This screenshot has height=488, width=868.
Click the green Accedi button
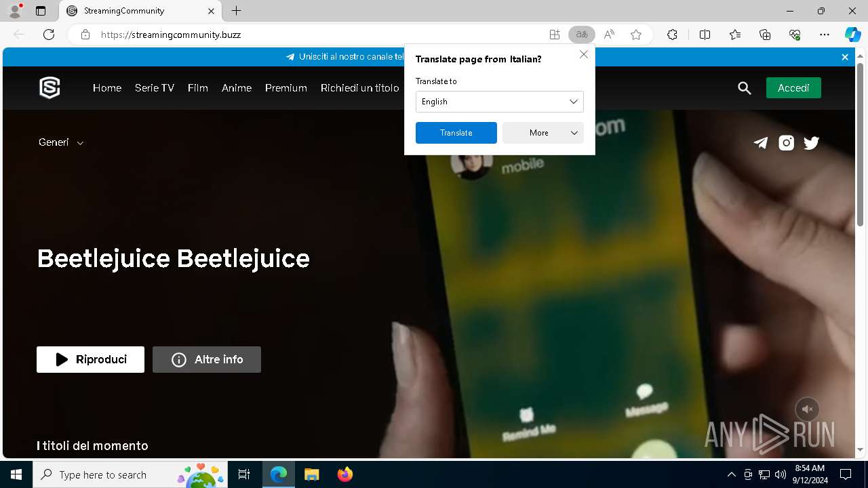click(x=793, y=88)
